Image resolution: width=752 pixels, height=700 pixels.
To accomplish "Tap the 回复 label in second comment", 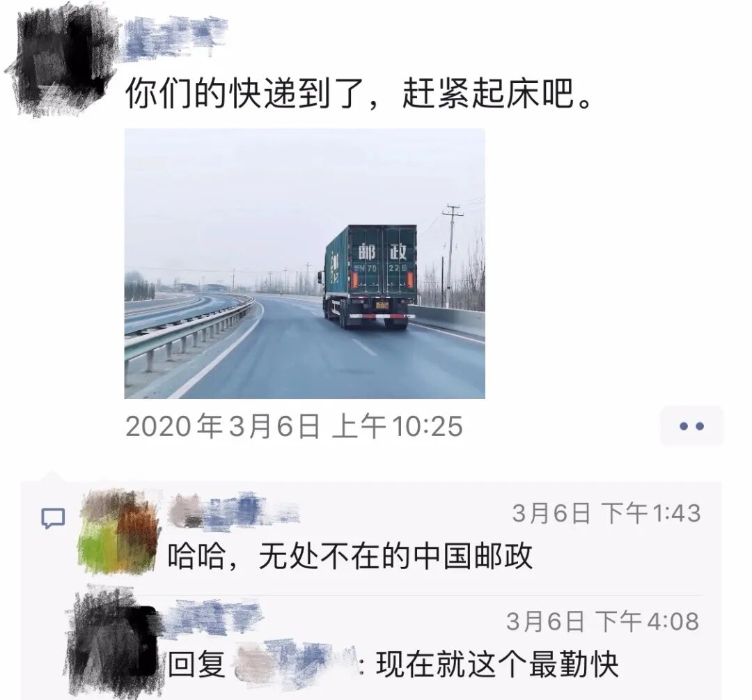I will (196, 665).
